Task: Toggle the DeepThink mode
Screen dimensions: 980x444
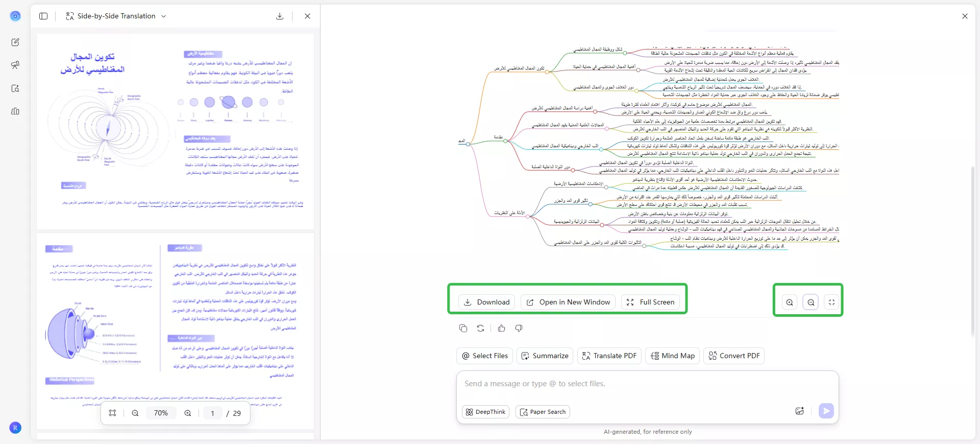Action: pos(485,412)
